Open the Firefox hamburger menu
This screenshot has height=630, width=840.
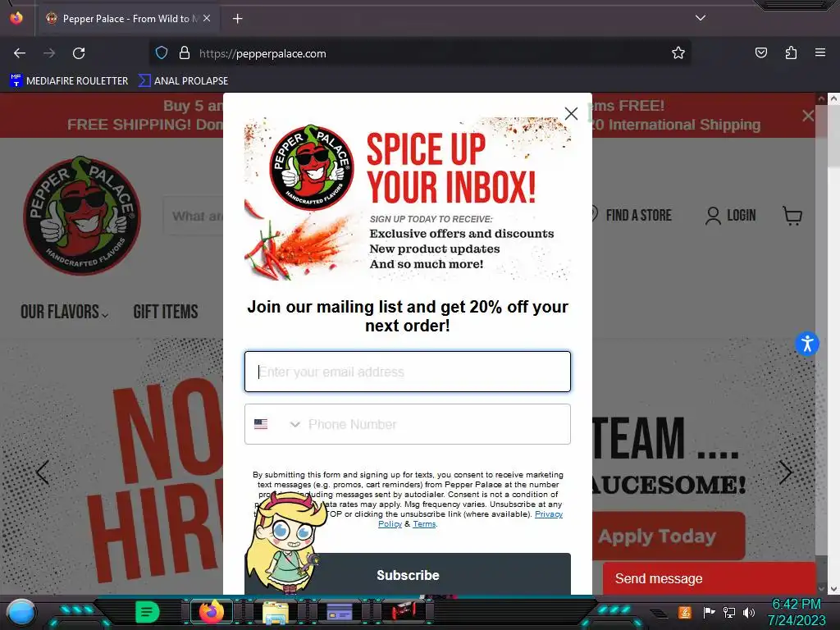click(820, 53)
